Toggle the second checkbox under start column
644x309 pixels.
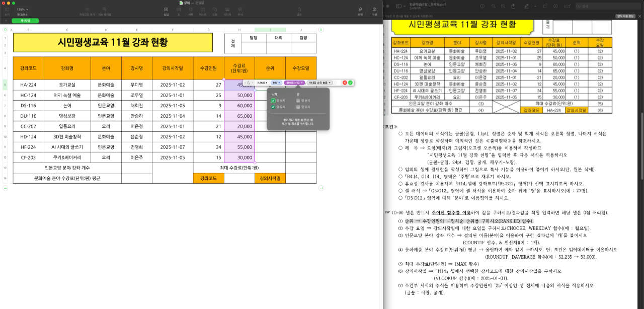point(273,107)
